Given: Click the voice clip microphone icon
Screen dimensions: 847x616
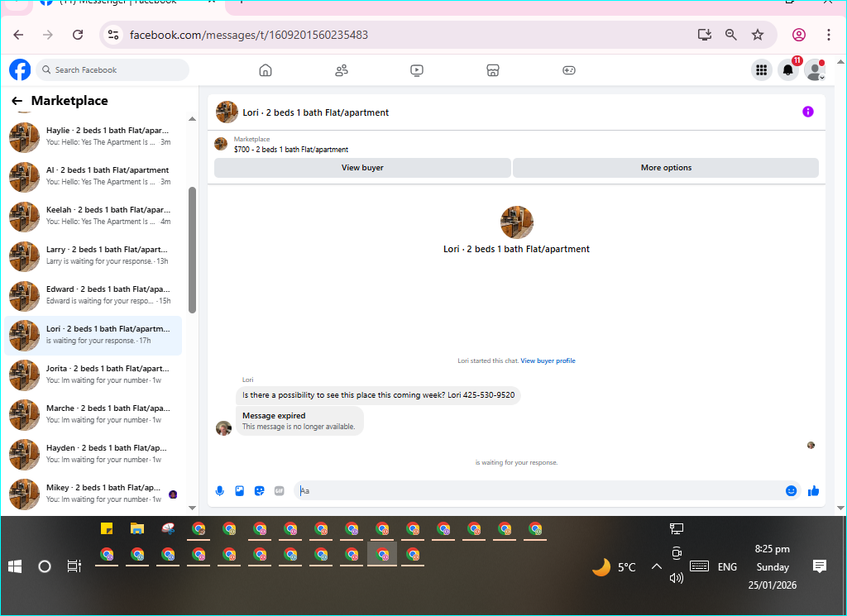Looking at the screenshot, I should (220, 491).
